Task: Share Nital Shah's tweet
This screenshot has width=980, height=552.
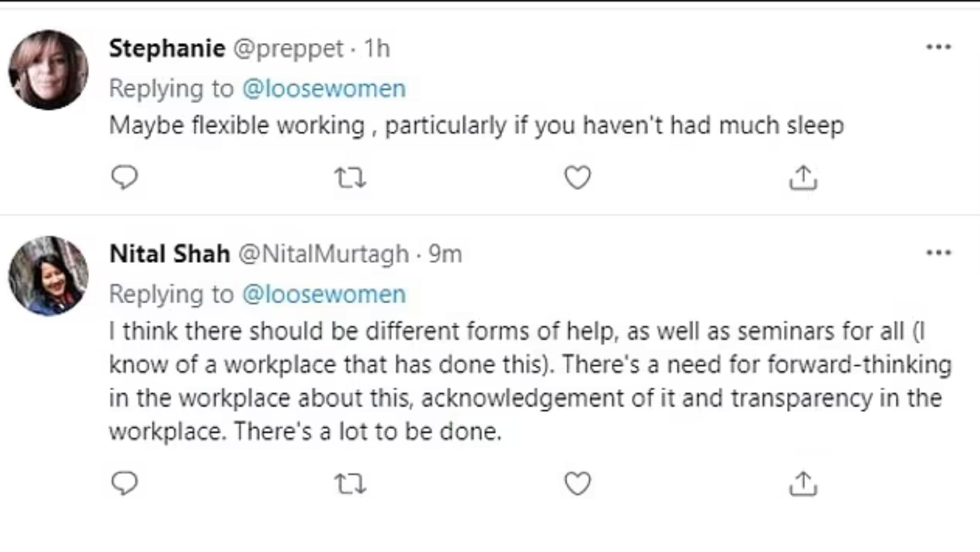Action: pos(803,483)
